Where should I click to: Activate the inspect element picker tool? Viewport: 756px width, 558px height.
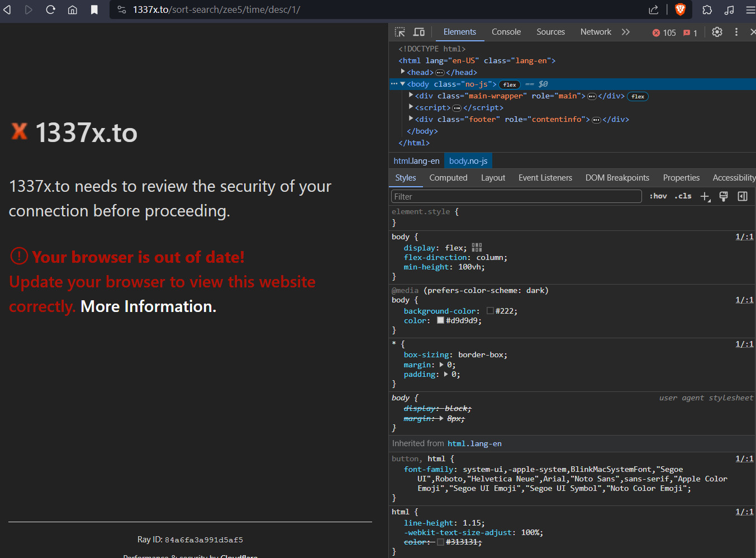pyautogui.click(x=400, y=32)
